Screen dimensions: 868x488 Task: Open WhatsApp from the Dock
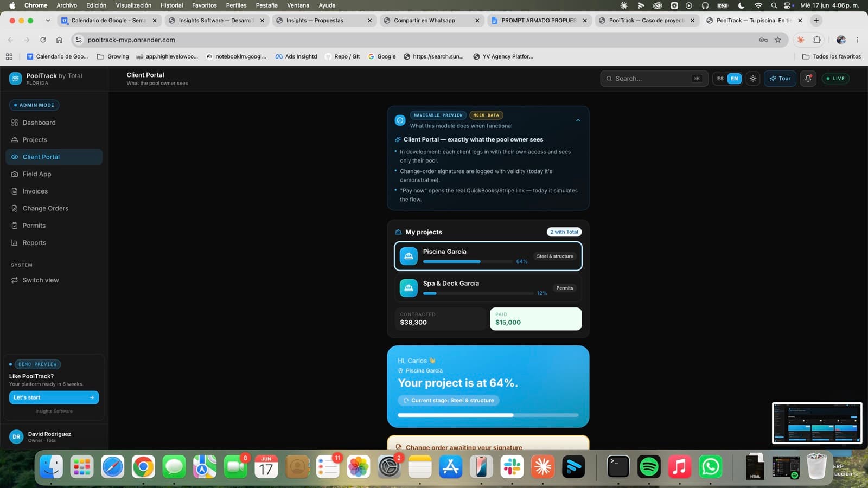pos(711,466)
